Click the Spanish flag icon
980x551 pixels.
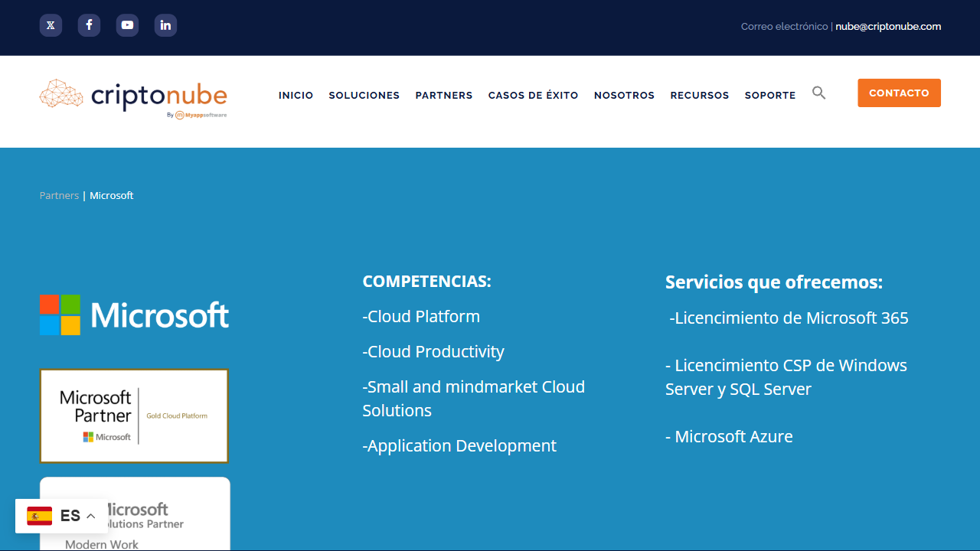(x=40, y=516)
